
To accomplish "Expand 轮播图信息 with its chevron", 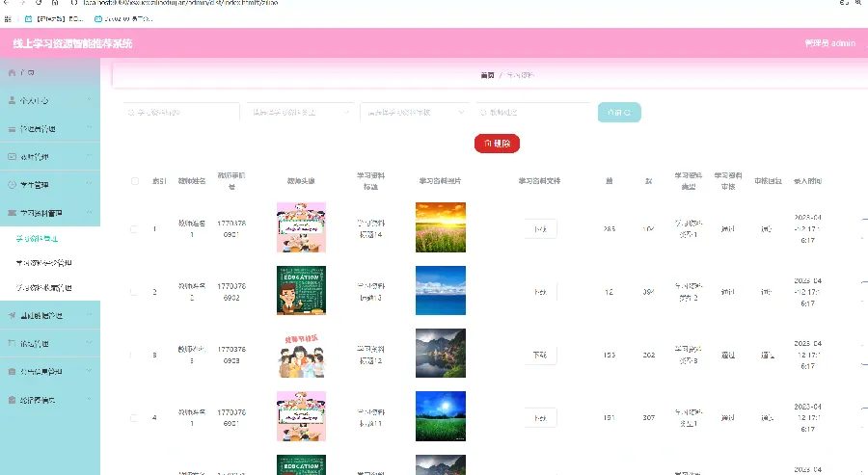I will tap(89, 399).
